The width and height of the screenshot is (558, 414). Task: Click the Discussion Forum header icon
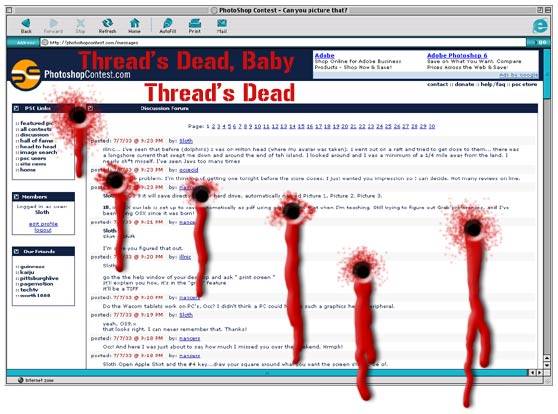click(x=90, y=108)
